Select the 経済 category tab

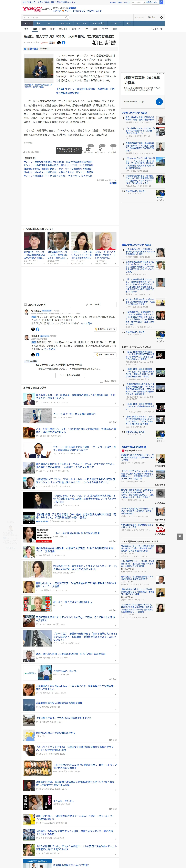52,29
